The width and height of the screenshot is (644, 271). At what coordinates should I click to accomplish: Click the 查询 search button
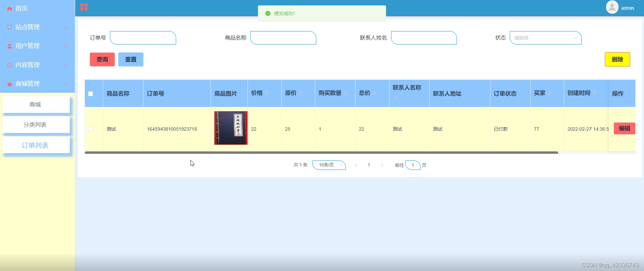102,60
